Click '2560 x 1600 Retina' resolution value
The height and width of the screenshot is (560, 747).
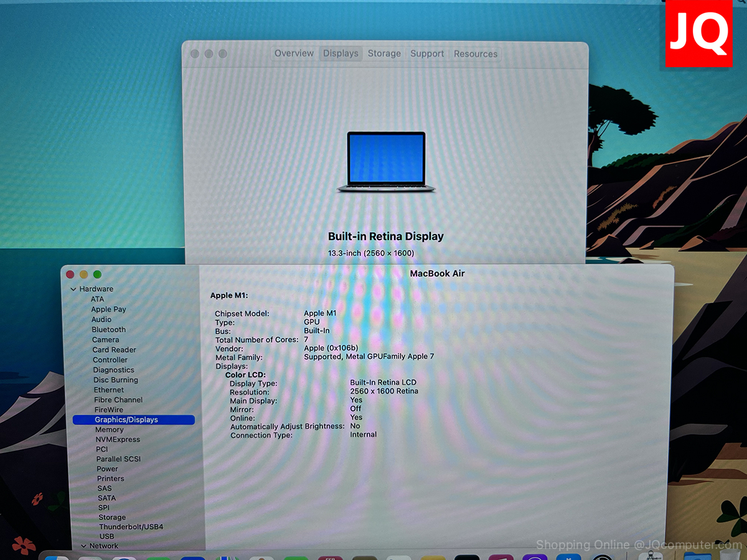(x=384, y=391)
